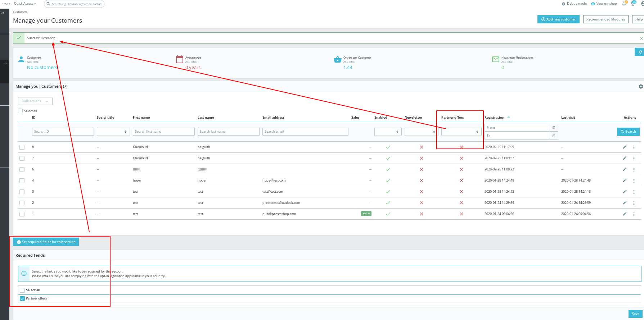This screenshot has width=644, height=320.
Task: Click the Search email filter field
Action: point(305,132)
